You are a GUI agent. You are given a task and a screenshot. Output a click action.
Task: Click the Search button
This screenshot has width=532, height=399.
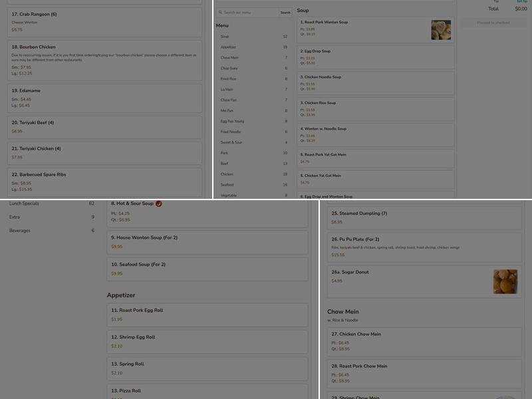tap(285, 13)
